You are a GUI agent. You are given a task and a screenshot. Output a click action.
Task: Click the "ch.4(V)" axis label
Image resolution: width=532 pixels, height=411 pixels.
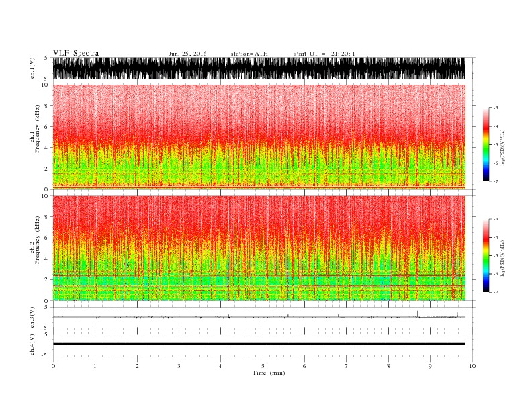[32, 345]
